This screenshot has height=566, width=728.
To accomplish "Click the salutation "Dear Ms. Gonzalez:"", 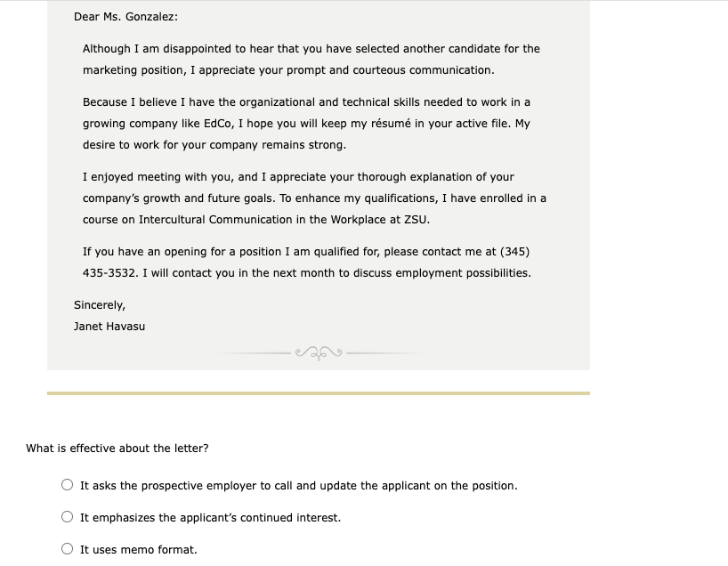I will pyautogui.click(x=125, y=16).
